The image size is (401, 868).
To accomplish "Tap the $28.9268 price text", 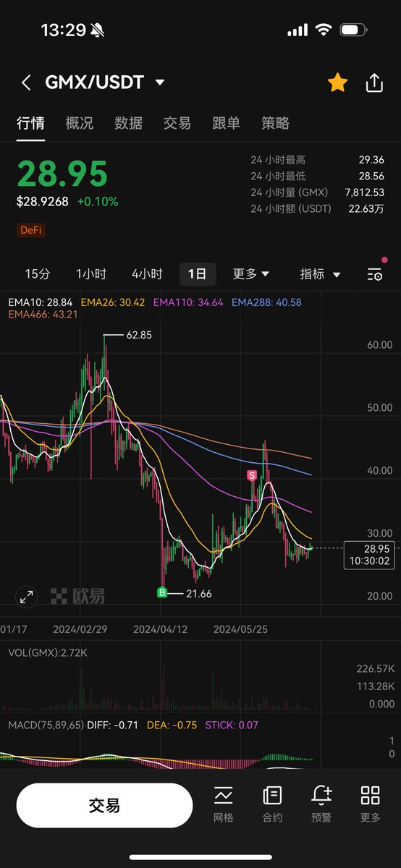I will [x=43, y=202].
